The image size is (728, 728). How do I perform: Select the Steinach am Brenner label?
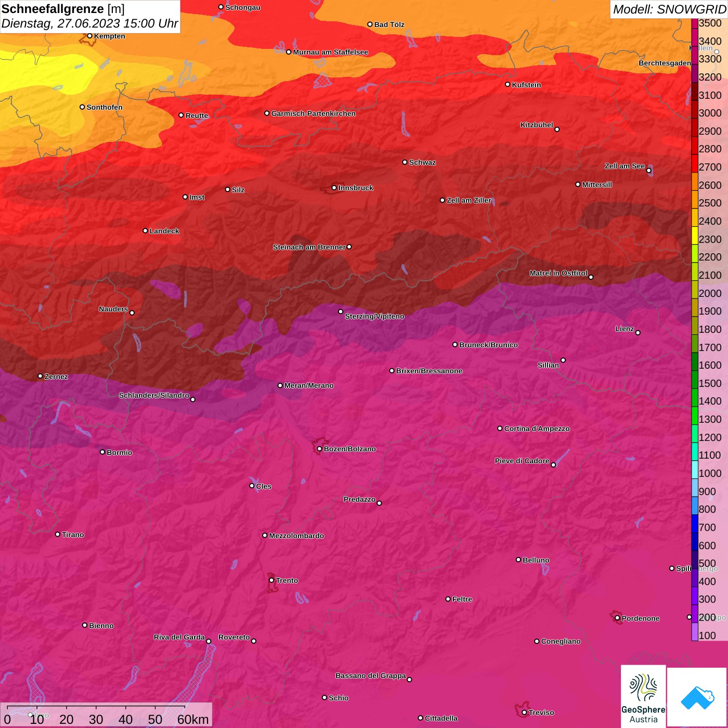309,247
